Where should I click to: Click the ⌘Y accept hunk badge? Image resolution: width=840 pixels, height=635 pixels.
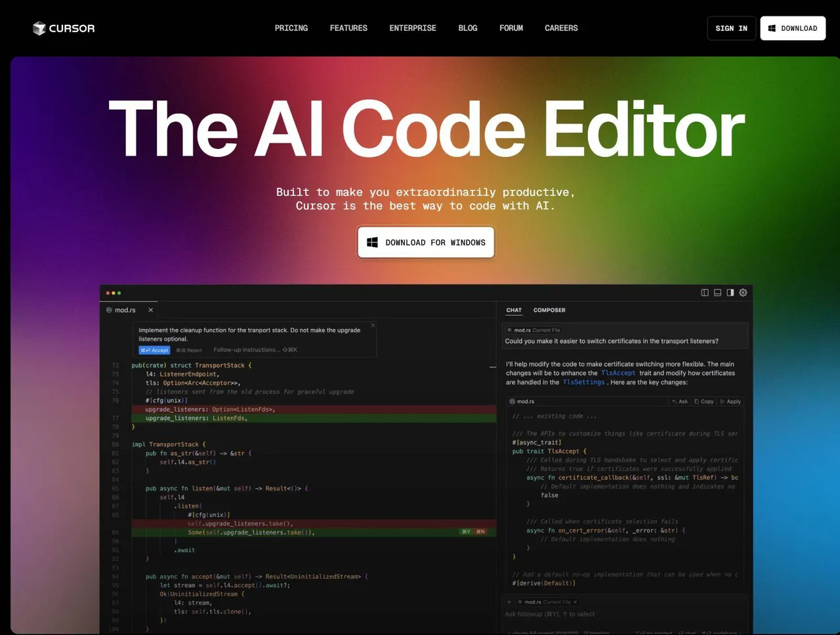pyautogui.click(x=466, y=532)
